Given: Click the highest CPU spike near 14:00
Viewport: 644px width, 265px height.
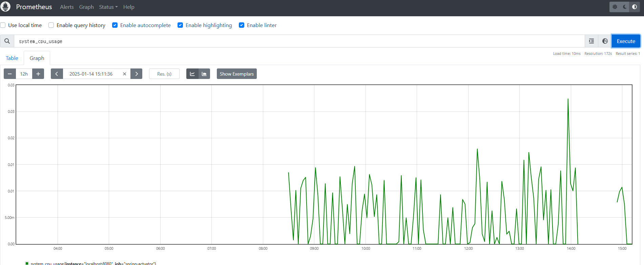Looking at the screenshot, I should click(x=568, y=99).
